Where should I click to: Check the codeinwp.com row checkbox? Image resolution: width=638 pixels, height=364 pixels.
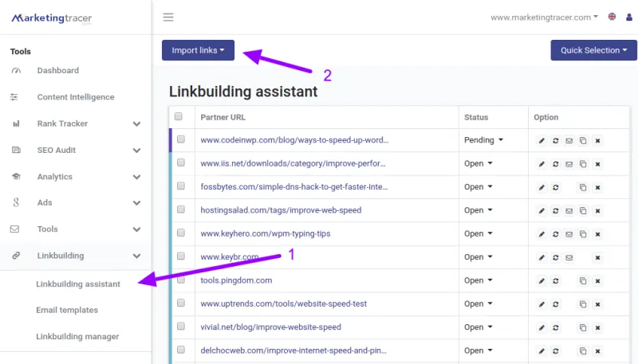[x=181, y=139]
